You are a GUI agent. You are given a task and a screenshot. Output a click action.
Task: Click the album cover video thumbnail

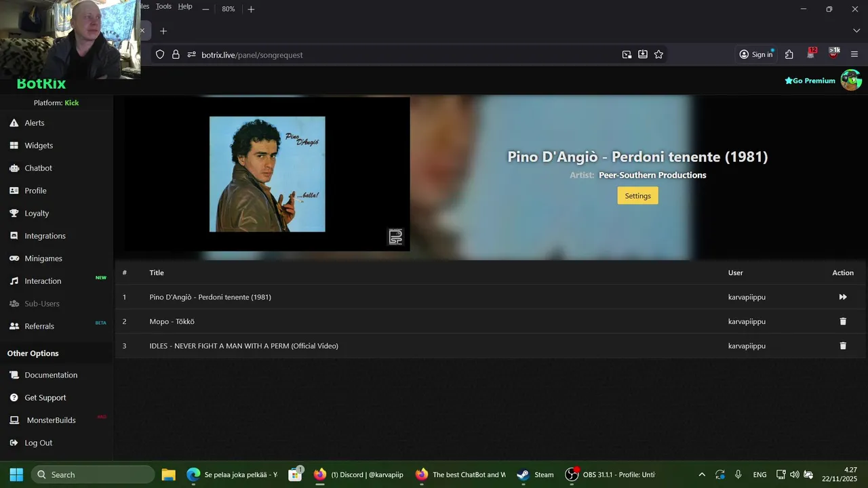coord(267,174)
